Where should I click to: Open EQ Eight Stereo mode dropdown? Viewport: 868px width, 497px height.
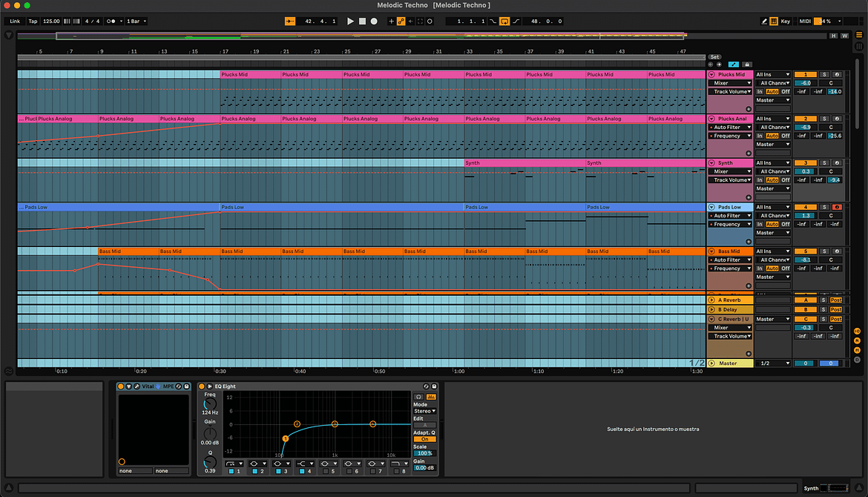(x=424, y=411)
